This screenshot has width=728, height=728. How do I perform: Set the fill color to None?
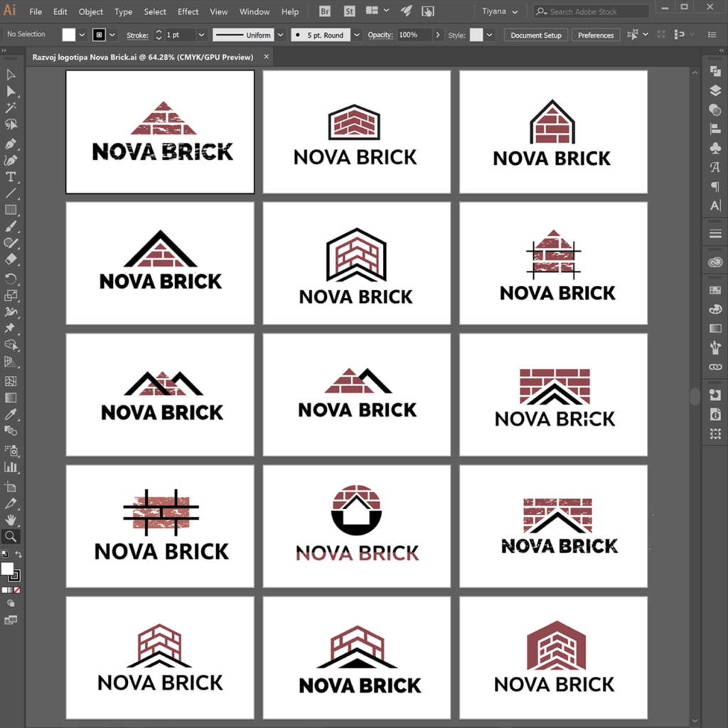point(17,589)
